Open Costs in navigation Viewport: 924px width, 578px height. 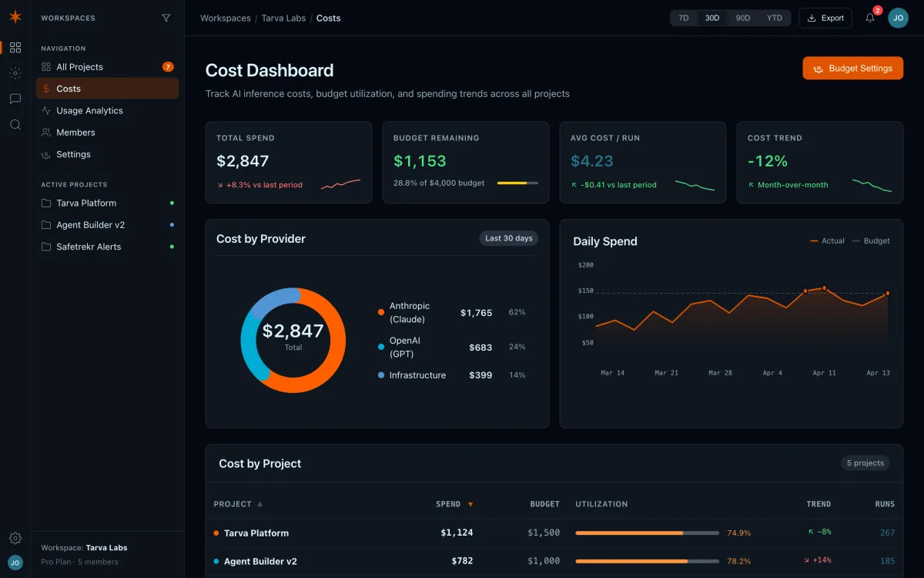click(x=107, y=89)
